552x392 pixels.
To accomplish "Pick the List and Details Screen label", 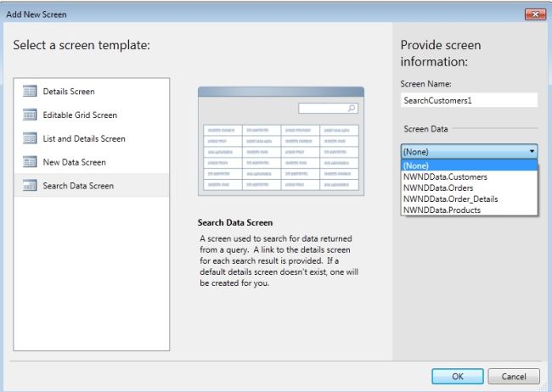I will click(x=84, y=138).
